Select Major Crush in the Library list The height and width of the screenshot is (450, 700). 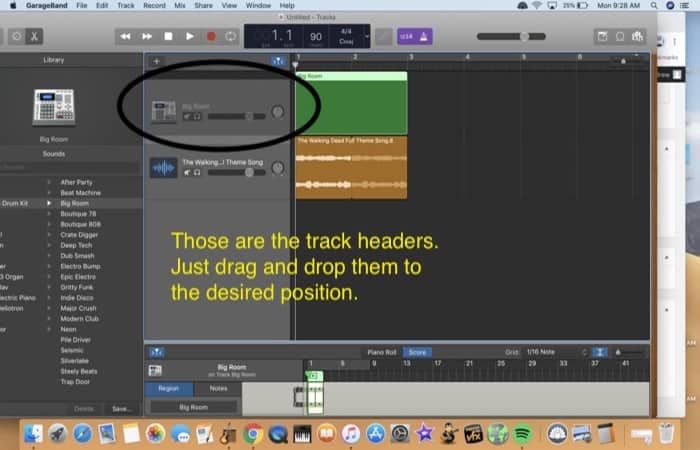[x=78, y=308]
